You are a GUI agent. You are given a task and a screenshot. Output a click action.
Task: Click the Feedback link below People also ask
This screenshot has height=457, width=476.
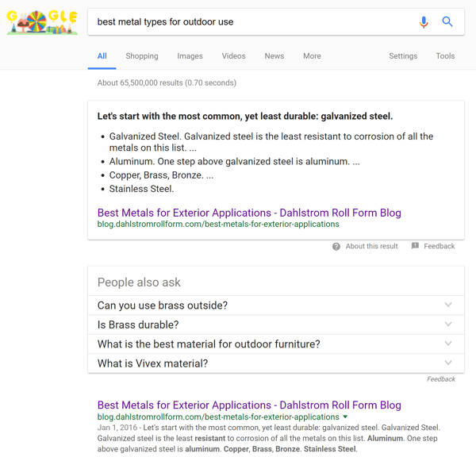[x=440, y=379]
